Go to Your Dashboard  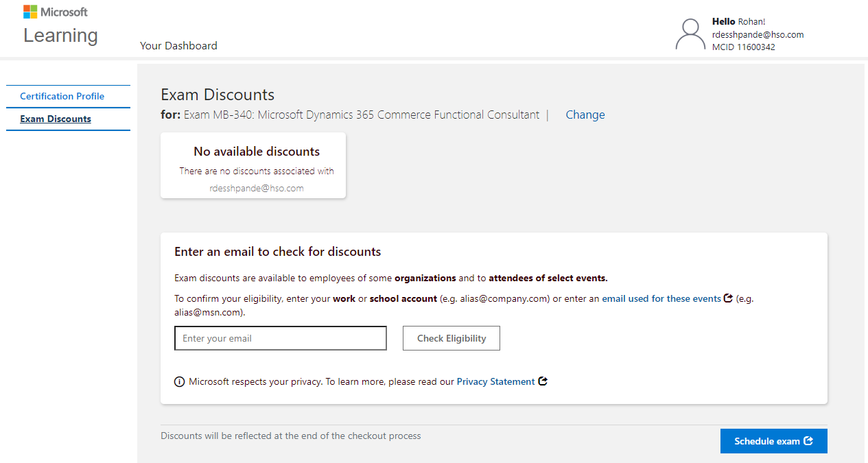(178, 46)
